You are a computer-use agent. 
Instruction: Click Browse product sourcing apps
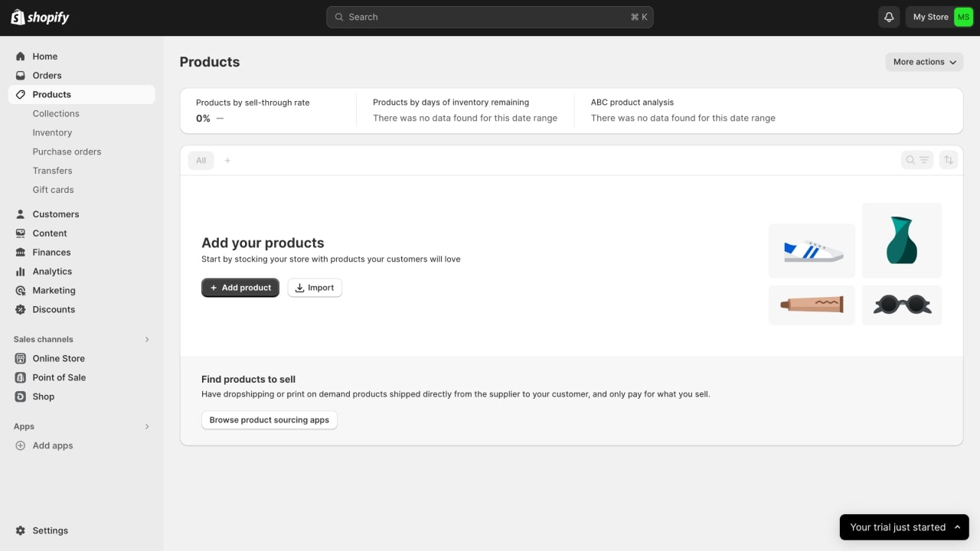(x=269, y=420)
